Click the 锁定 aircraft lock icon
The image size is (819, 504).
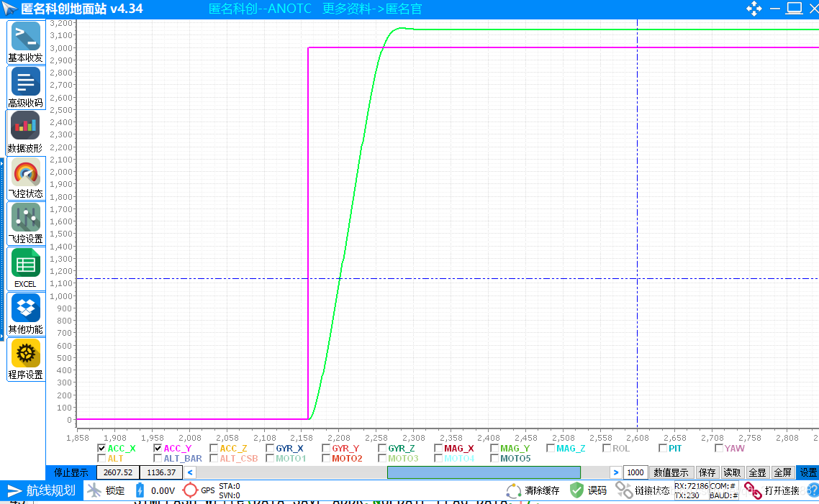click(94, 490)
